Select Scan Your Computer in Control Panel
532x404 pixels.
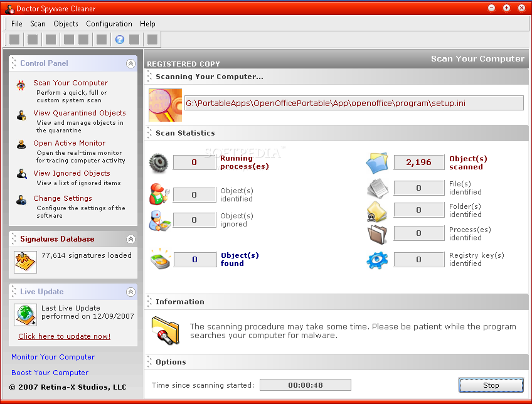click(70, 83)
